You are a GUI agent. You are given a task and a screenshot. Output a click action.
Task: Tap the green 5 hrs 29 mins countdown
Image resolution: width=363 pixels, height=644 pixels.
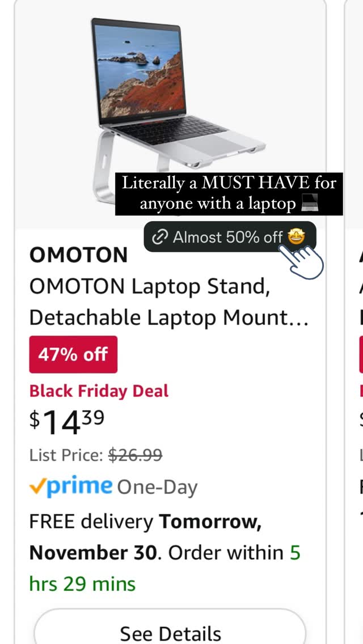(x=165, y=568)
